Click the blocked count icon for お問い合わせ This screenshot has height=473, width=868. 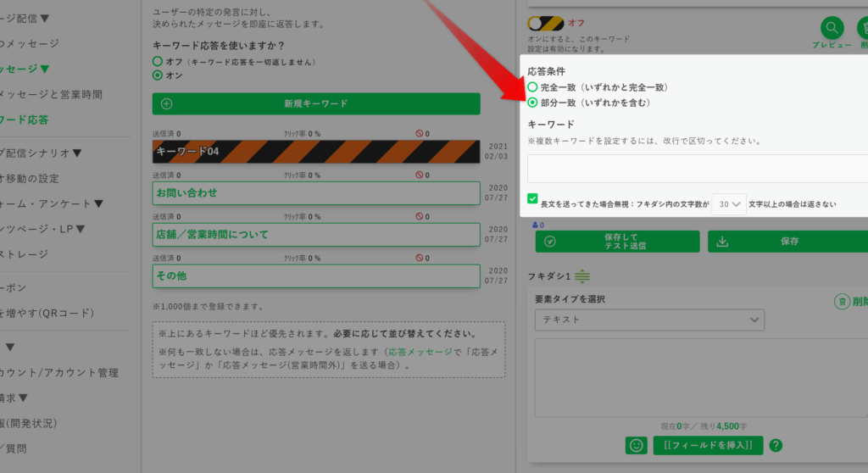[x=419, y=175]
